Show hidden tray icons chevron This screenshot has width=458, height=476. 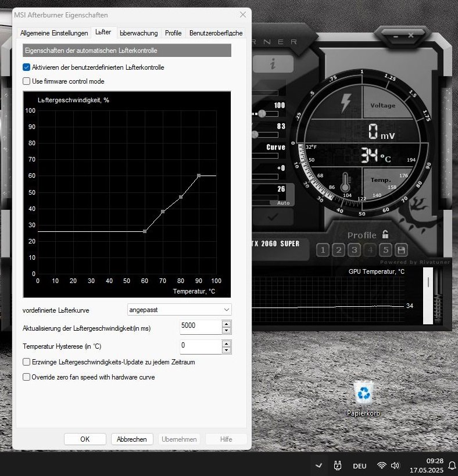(x=319, y=466)
